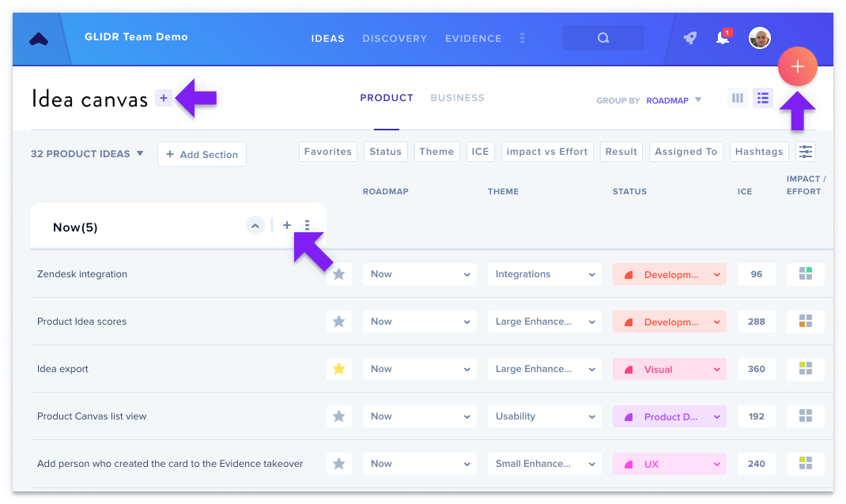Viewport: 846px width, 504px height.
Task: Add idea to Now section plus icon
Action: (287, 225)
